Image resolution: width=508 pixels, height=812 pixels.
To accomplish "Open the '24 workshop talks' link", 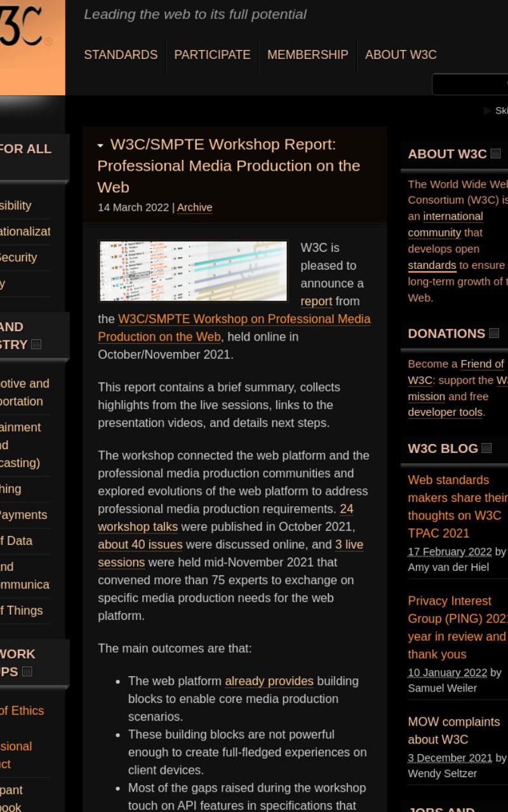I will (225, 518).
